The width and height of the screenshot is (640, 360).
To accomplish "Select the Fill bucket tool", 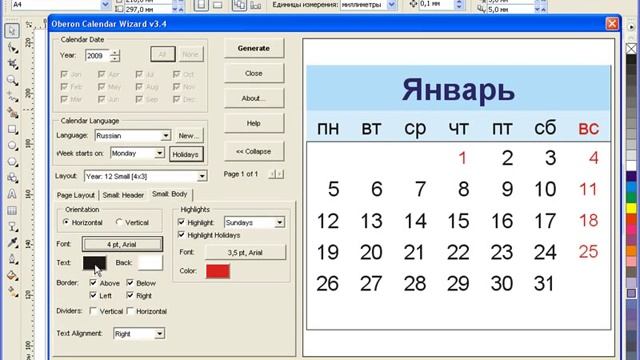I will point(12,276).
